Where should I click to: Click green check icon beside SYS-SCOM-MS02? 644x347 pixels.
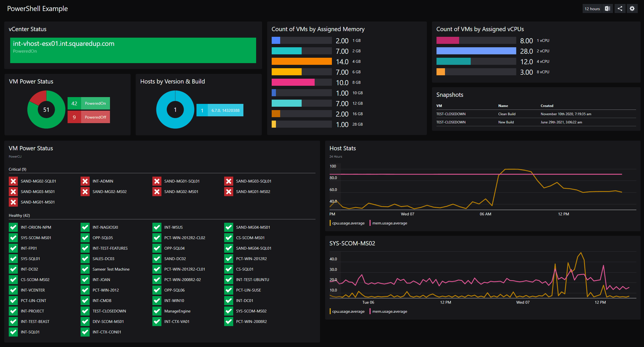[x=228, y=311]
